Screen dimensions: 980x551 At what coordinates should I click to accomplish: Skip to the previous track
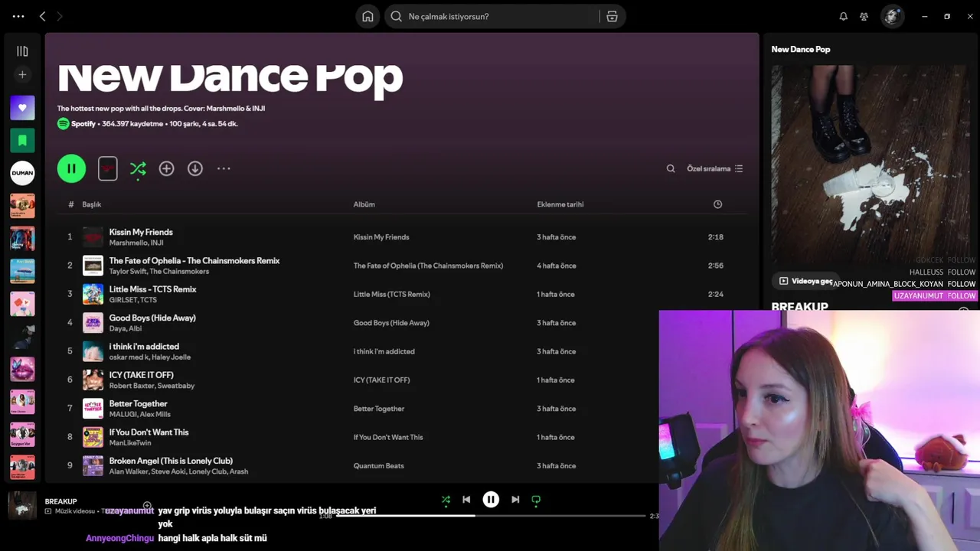coord(466,500)
